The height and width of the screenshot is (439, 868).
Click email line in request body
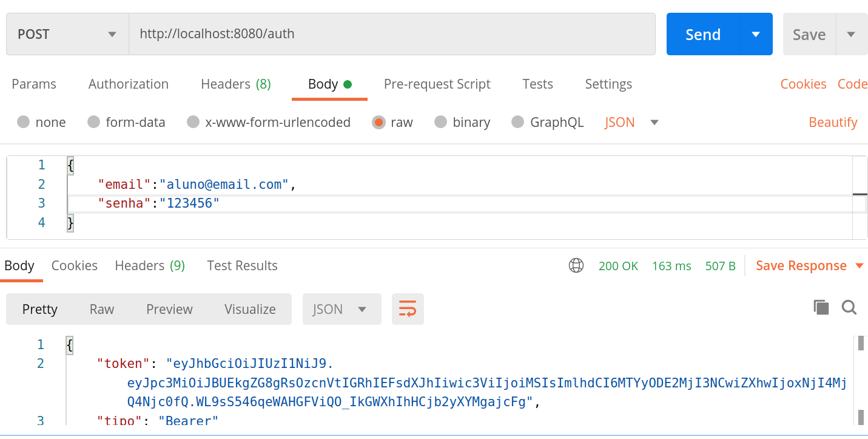(197, 184)
